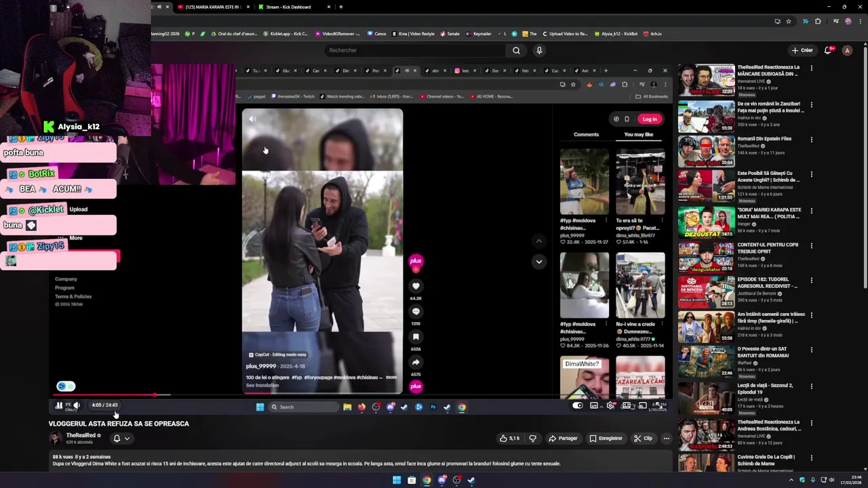Screen dimensions: 868x488
Task: Click the YouTube search magnifier button
Action: [x=516, y=50]
